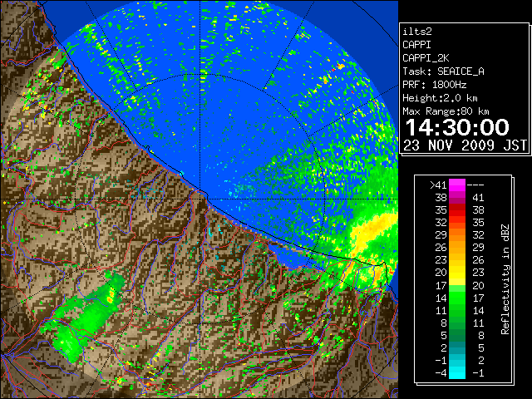The width and height of the screenshot is (532, 399).
Task: Click the 'Reflectivity in dBZ' axis label
Action: (x=505, y=279)
